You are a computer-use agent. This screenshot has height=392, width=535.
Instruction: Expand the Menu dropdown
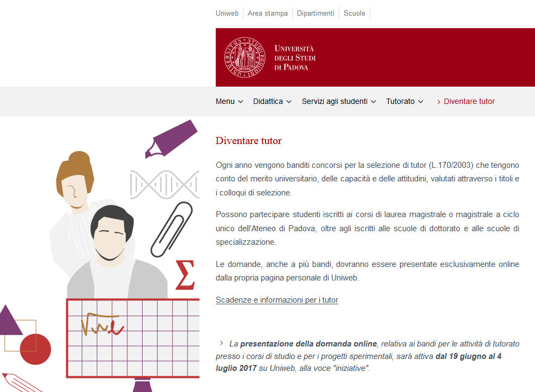[x=229, y=101]
